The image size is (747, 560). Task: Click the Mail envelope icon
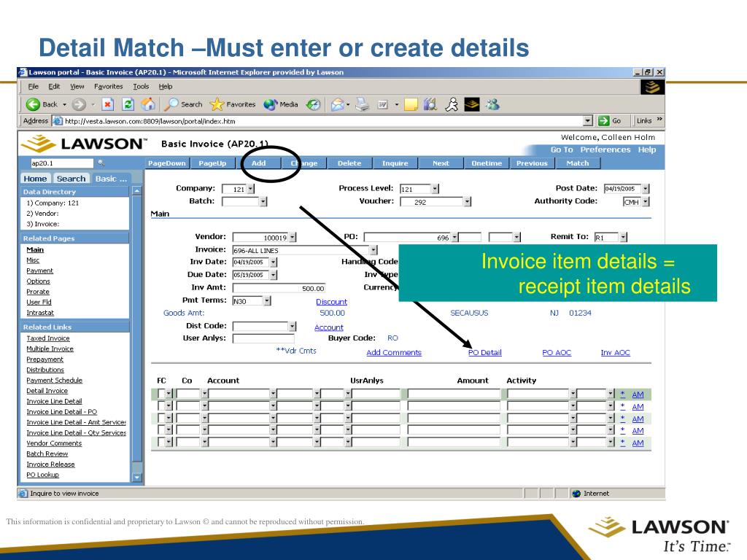pyautogui.click(x=338, y=104)
